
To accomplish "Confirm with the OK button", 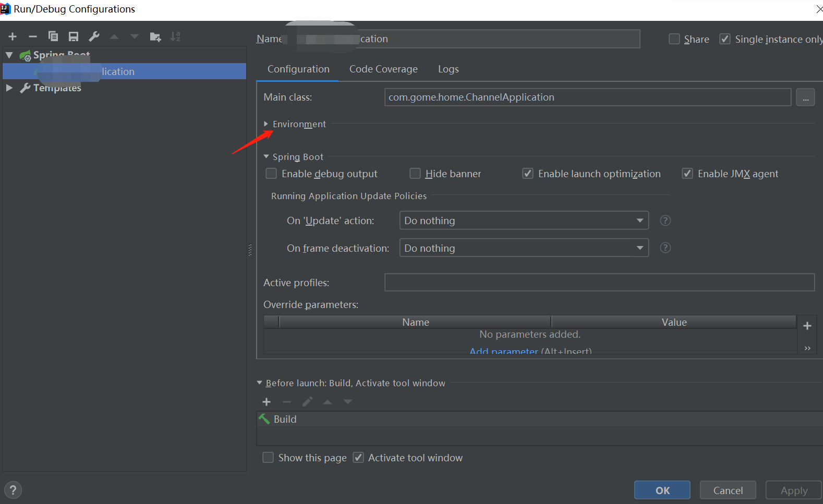I will click(662, 490).
